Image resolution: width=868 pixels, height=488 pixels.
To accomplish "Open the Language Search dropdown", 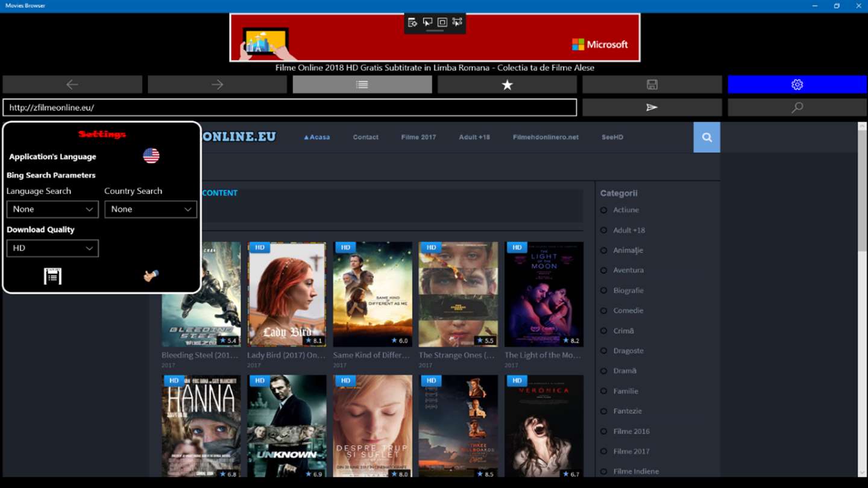I will (x=52, y=209).
